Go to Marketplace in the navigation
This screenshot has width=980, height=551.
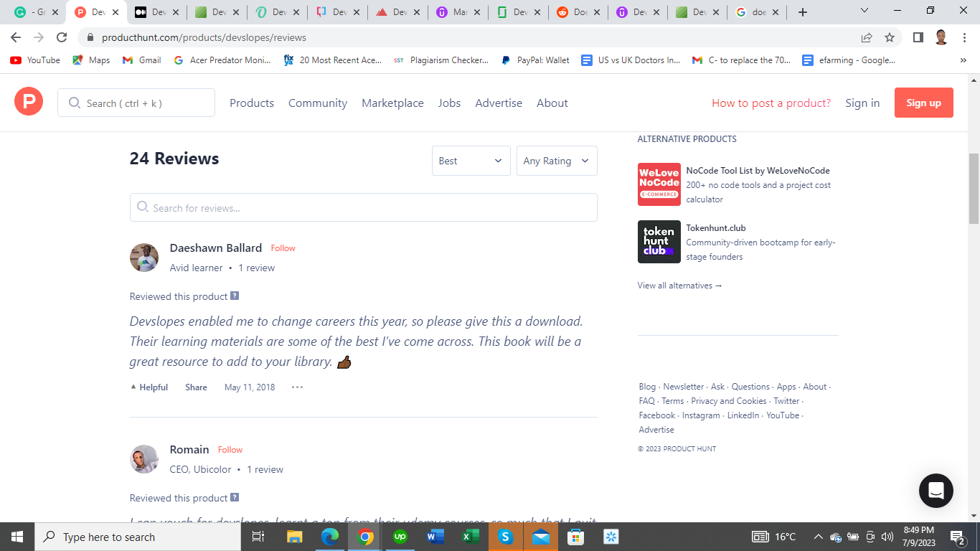(x=392, y=103)
